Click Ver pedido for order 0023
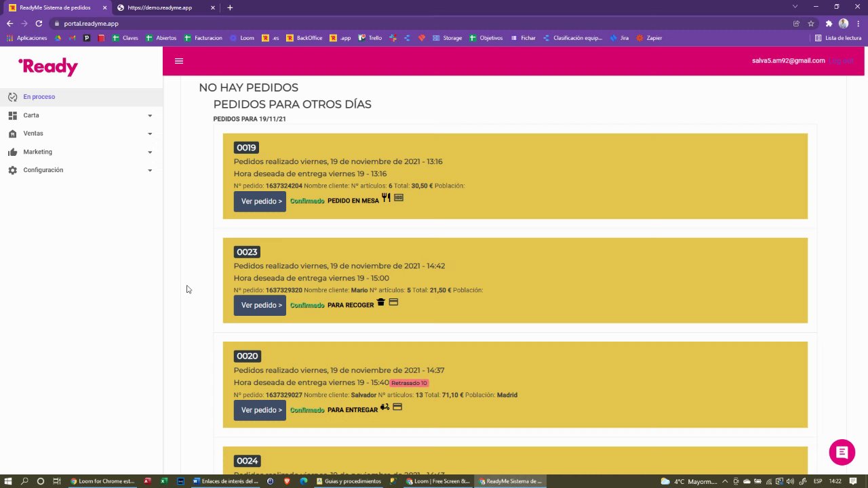868x488 pixels. click(260, 306)
